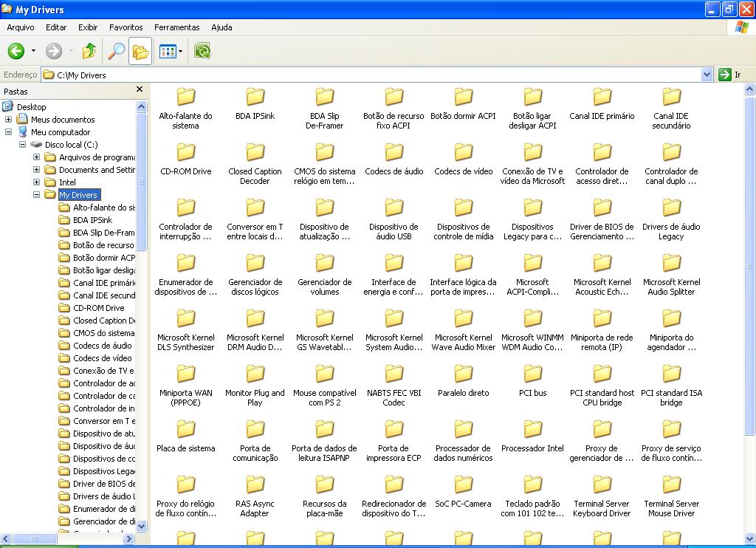This screenshot has width=756, height=548.
Task: Click the green Back arrow button
Action: click(x=16, y=51)
